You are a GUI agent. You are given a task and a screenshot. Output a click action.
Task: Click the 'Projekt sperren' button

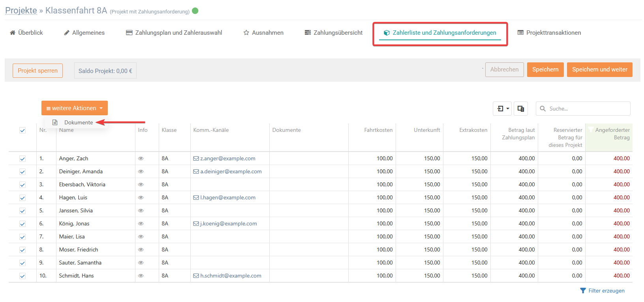(38, 71)
